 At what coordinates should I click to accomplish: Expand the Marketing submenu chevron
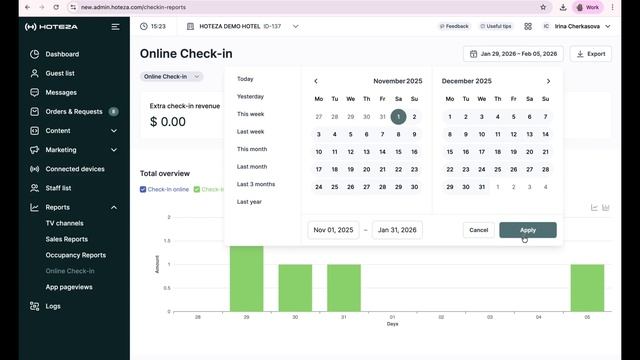(x=114, y=150)
